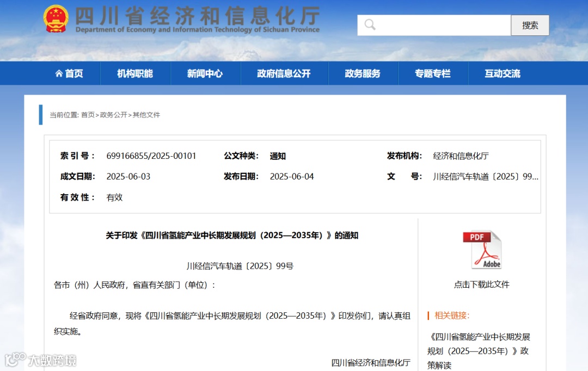Click publisher value 经济和信息化厅
This screenshot has height=371, width=588.
461,156
